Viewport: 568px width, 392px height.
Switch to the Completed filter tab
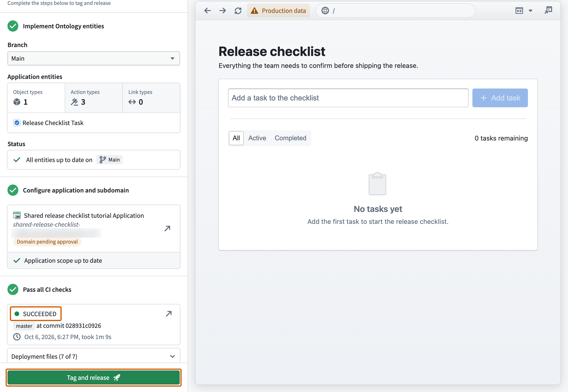pyautogui.click(x=290, y=138)
